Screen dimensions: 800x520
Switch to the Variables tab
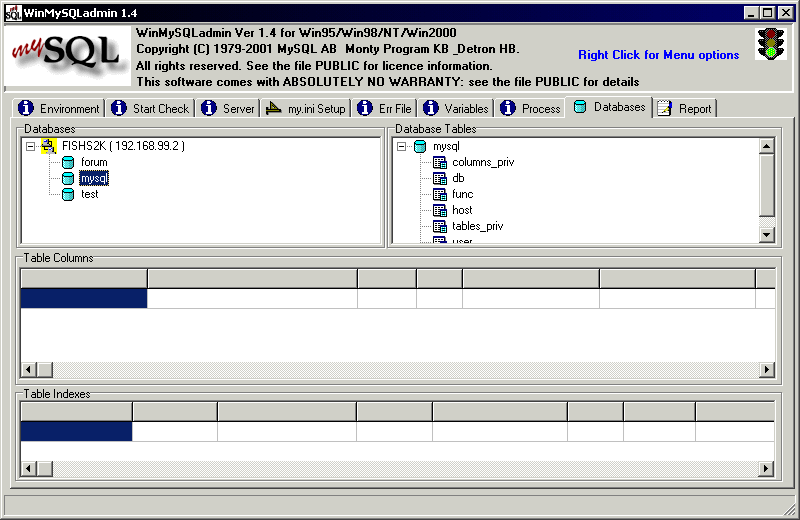pos(456,108)
